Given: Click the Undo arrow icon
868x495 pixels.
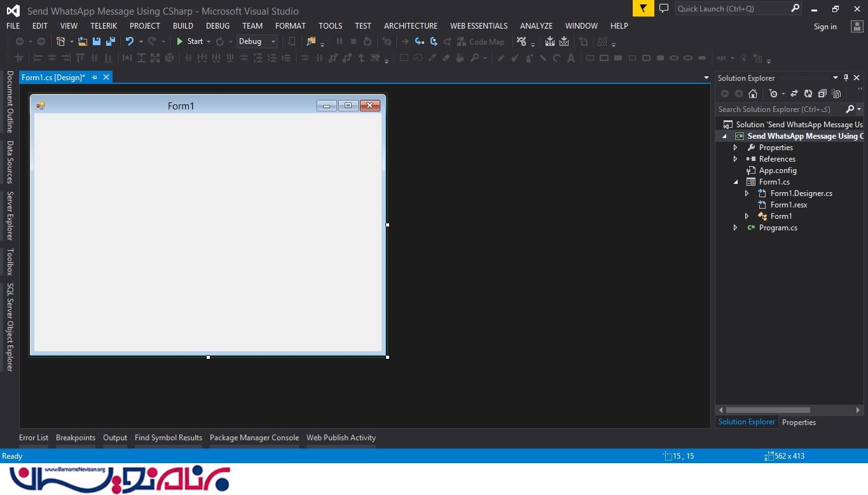Looking at the screenshot, I should (x=130, y=41).
